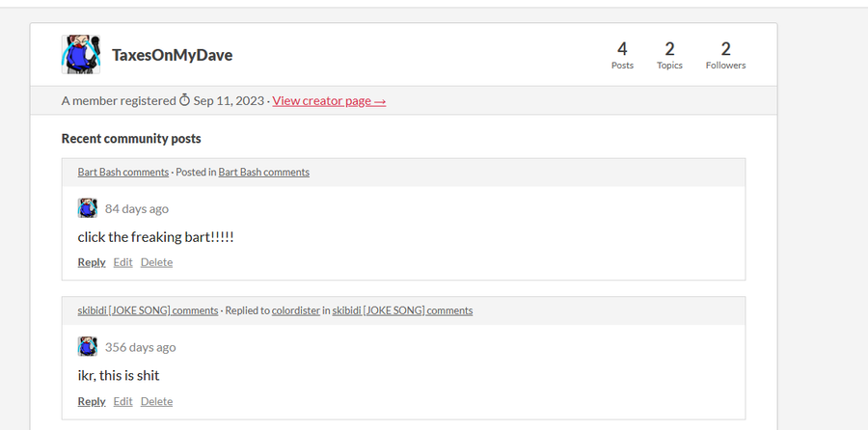Image resolution: width=868 pixels, height=430 pixels.
Task: Select the TaxesOnMyDave username heading
Action: point(173,55)
